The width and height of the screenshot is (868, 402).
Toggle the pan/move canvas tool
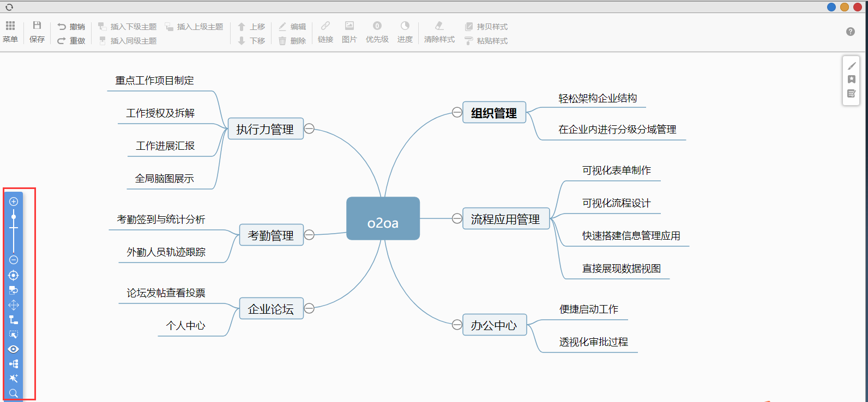pos(14,305)
